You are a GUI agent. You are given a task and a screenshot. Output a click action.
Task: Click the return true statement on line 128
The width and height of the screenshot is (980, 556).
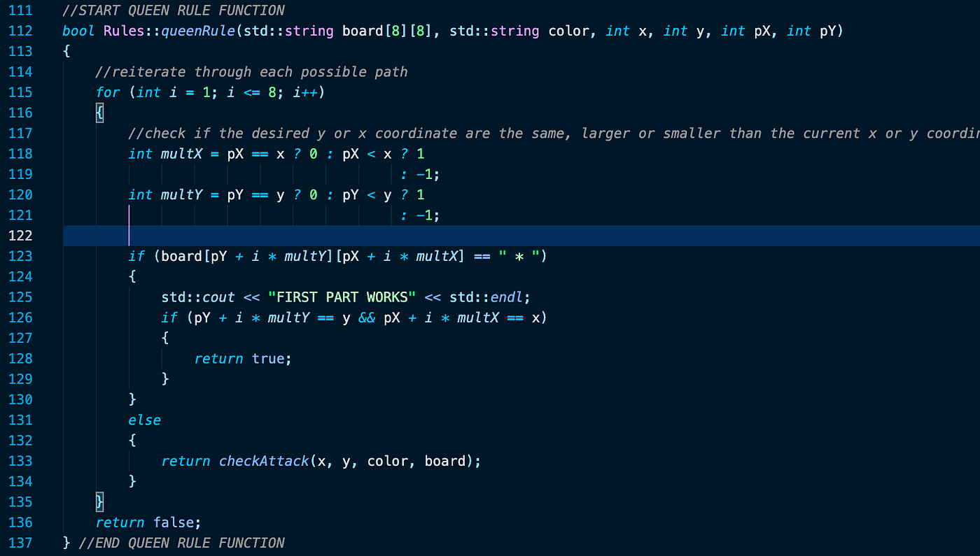coord(241,358)
